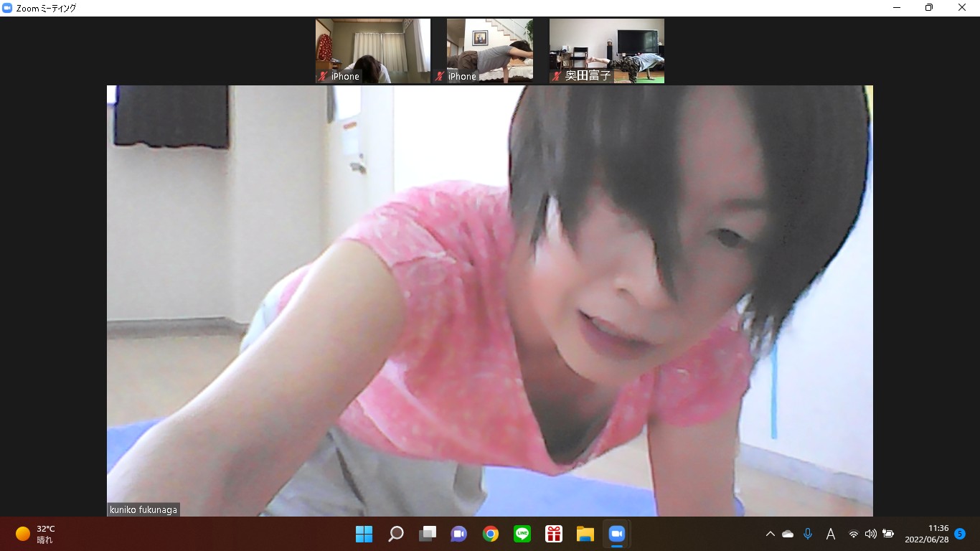This screenshot has width=980, height=551.
Task: Click the microphone tray icon
Action: tap(808, 534)
